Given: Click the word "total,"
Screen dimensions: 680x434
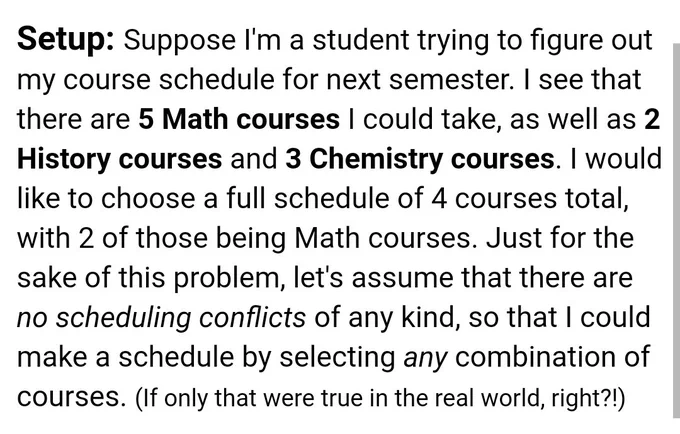Looking at the screenshot, I should pyautogui.click(x=597, y=199).
